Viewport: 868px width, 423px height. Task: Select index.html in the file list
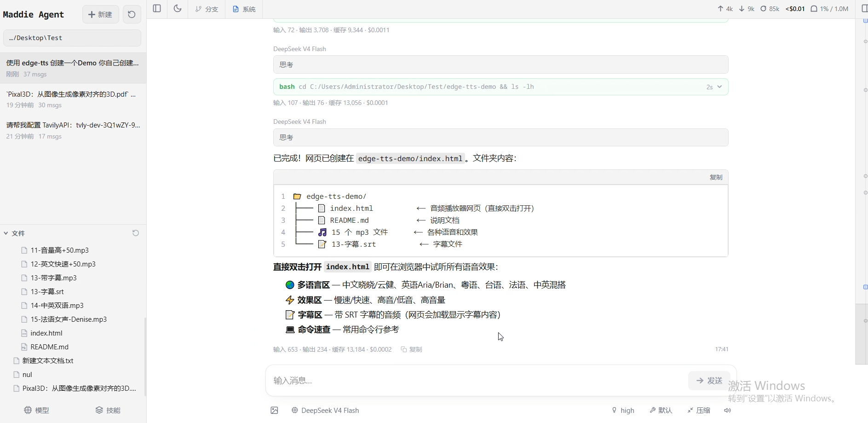(46, 333)
